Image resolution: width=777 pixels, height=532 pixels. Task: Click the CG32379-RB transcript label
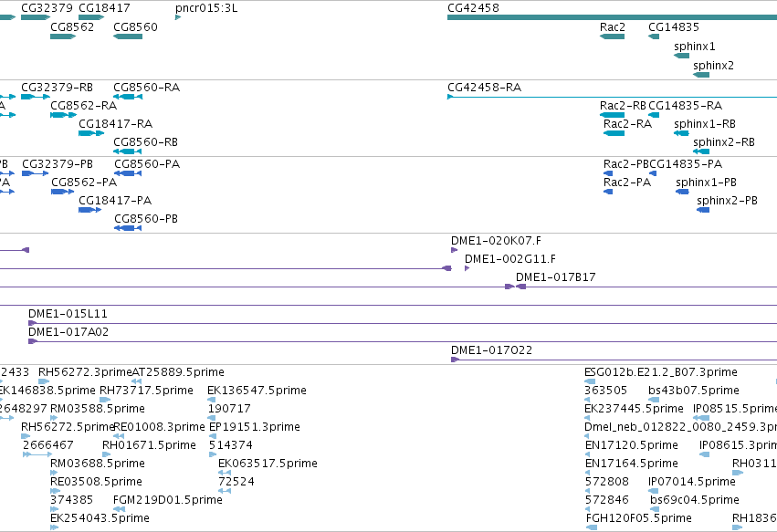[x=57, y=88]
